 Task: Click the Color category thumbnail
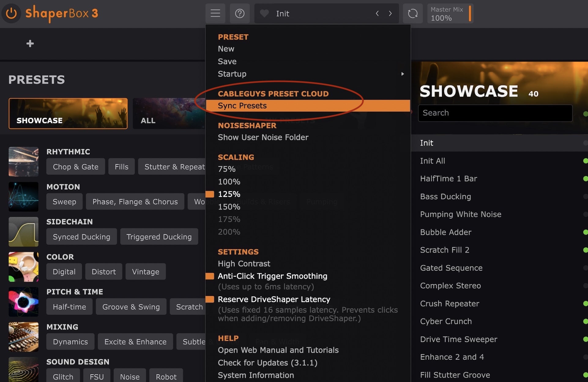24,267
